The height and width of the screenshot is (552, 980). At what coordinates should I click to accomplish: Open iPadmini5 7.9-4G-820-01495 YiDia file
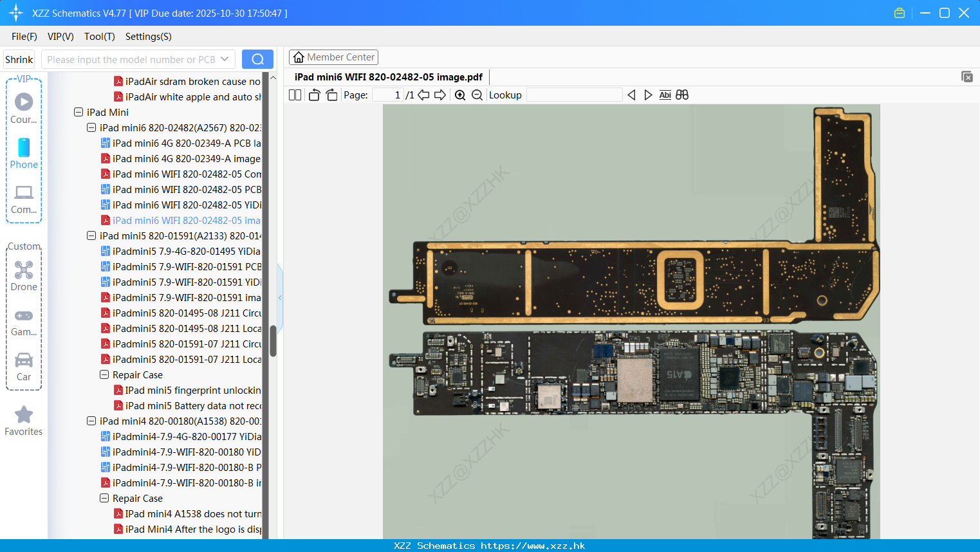pos(181,251)
